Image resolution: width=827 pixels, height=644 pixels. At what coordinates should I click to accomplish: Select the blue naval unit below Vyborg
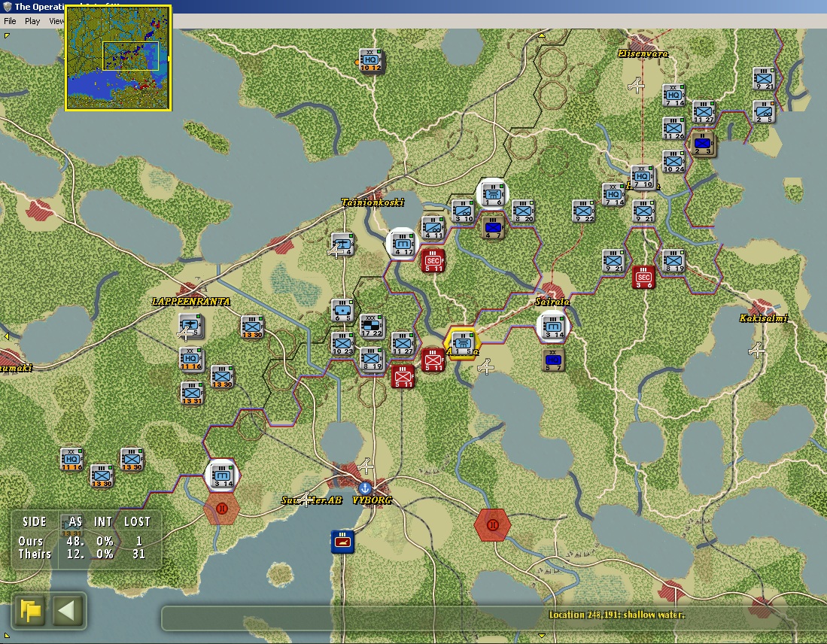click(342, 542)
